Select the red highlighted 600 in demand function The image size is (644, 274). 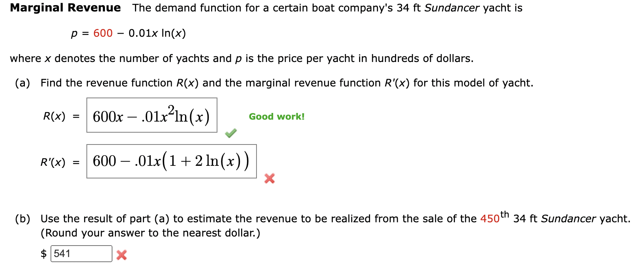point(101,33)
